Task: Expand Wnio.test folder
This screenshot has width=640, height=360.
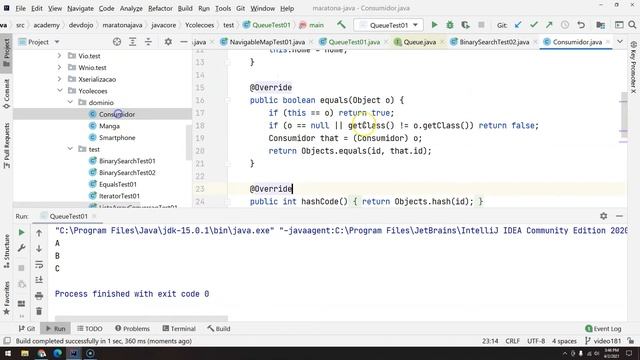Action: tap(60, 67)
